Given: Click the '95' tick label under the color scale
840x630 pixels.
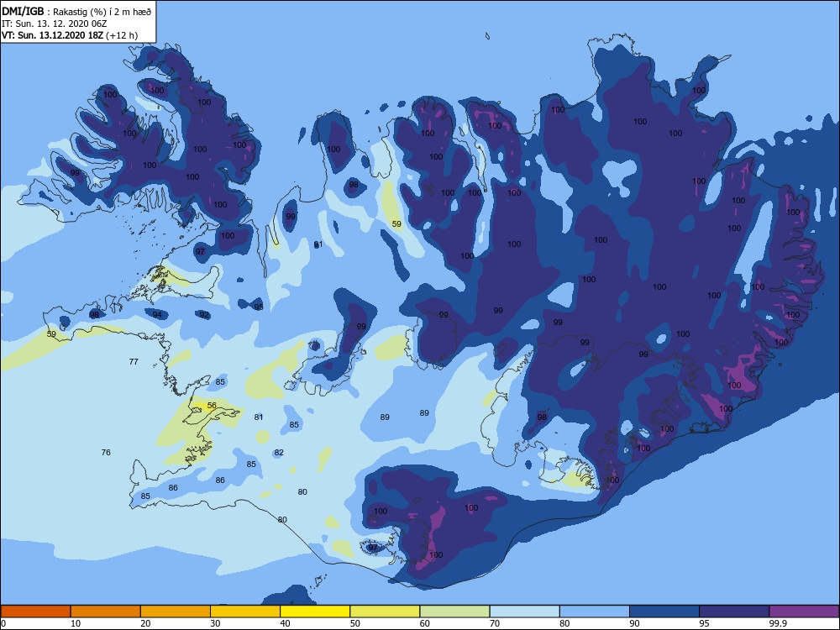Looking at the screenshot, I should tap(705, 623).
